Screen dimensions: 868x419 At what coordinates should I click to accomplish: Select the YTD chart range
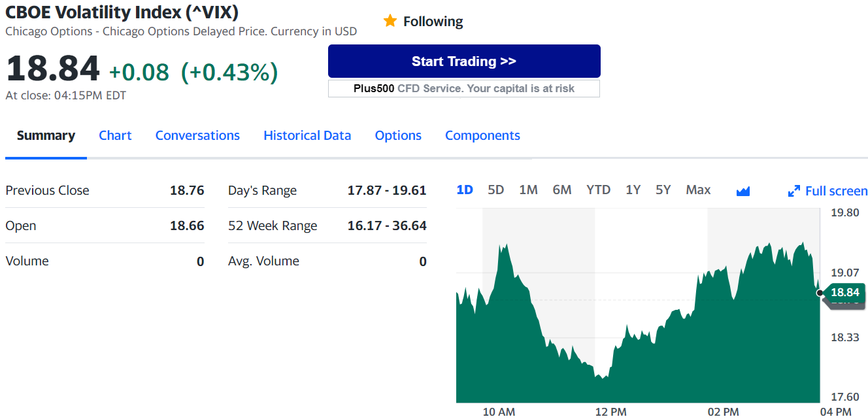(598, 190)
